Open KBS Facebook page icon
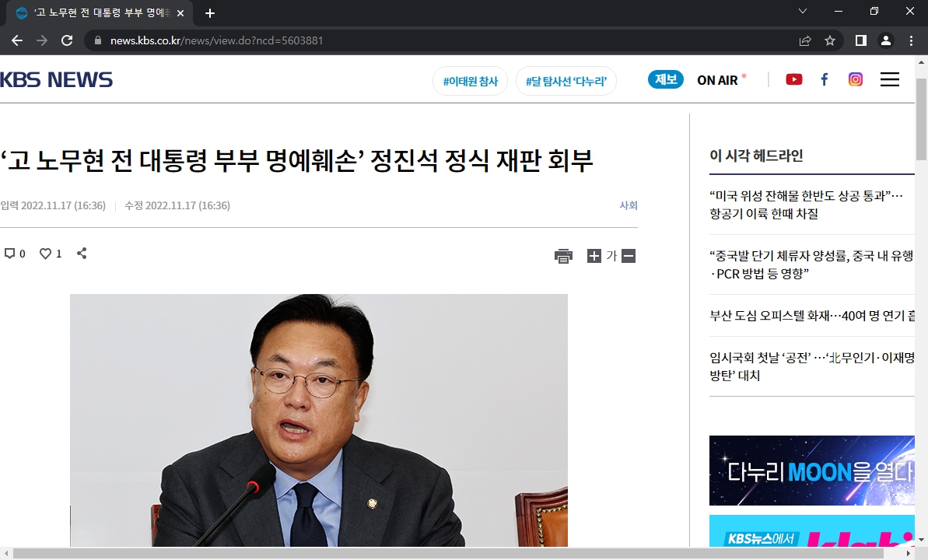Image resolution: width=928 pixels, height=560 pixels. pos(825,79)
